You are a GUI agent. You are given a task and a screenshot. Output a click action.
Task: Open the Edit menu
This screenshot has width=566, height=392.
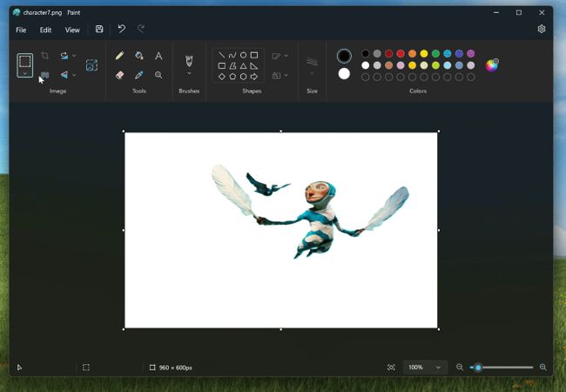click(x=45, y=30)
